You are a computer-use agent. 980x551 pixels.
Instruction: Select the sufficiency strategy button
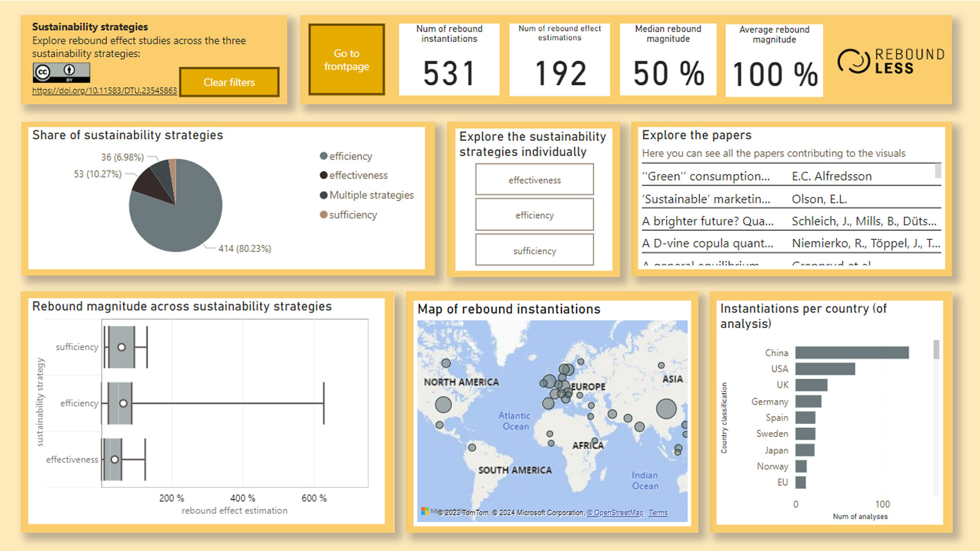(x=534, y=250)
